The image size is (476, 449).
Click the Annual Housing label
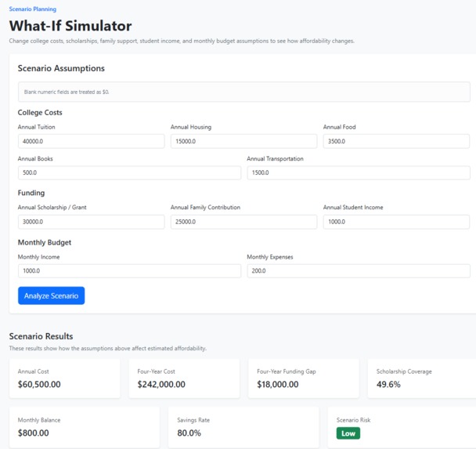[191, 127]
